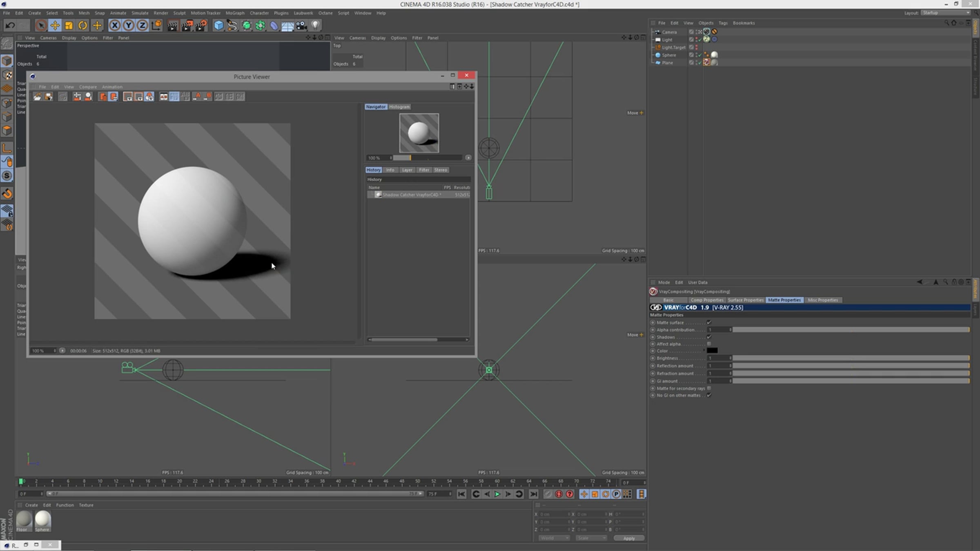Click the Alpha contribution slider
This screenshot has height=551, width=980.
(851, 330)
